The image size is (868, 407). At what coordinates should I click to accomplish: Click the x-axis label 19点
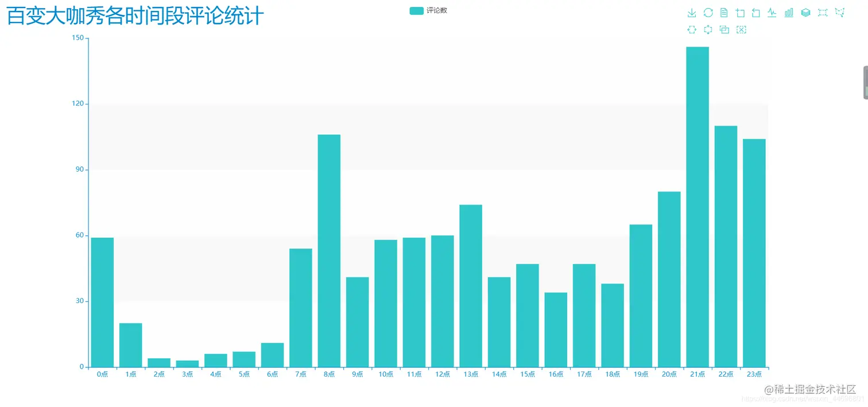point(641,374)
